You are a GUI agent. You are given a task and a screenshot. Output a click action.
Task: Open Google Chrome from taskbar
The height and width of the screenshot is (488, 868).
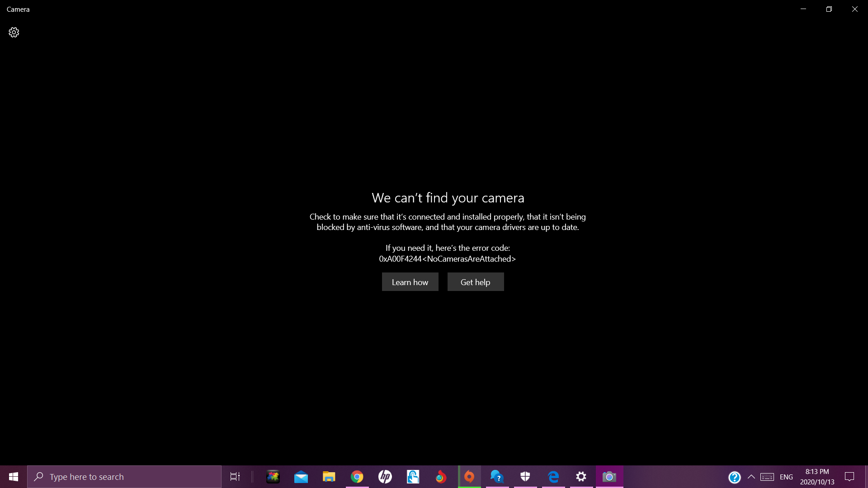click(x=357, y=477)
